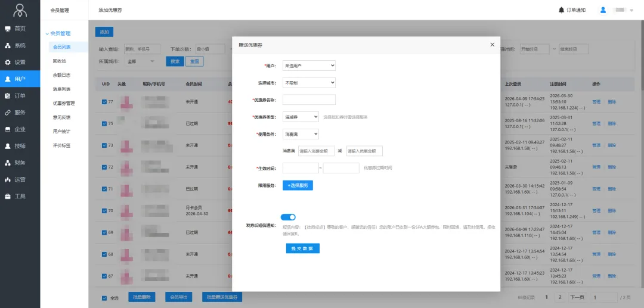Click the 提交数据 submit button
644x308 pixels.
point(303,248)
